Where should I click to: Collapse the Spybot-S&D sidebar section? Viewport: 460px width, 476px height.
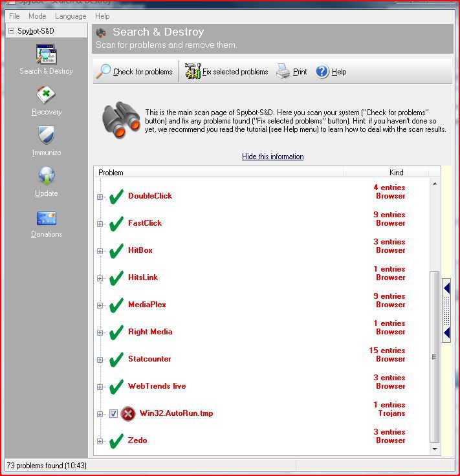click(11, 30)
